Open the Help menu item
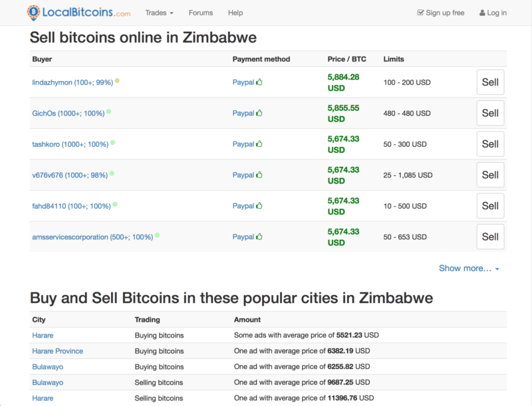 (234, 13)
